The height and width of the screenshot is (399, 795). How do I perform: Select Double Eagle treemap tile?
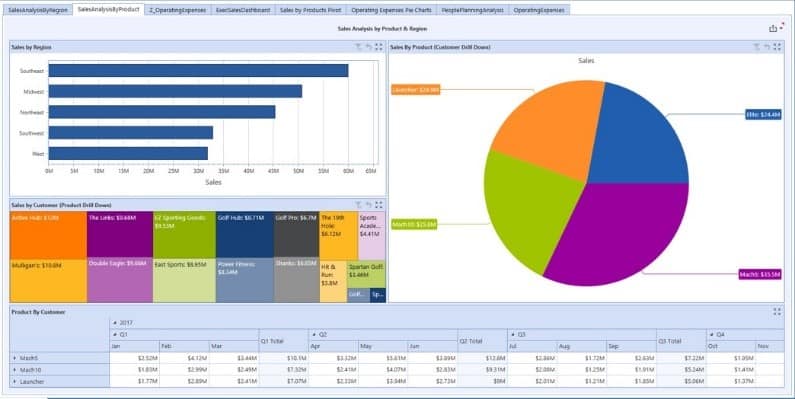tap(120, 281)
